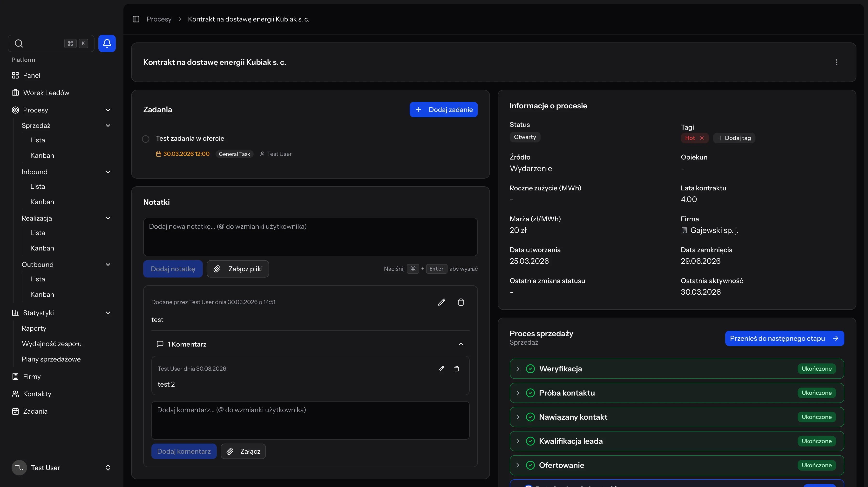Go to Worek Leadów
Screen dimensions: 868x487
coord(46,93)
